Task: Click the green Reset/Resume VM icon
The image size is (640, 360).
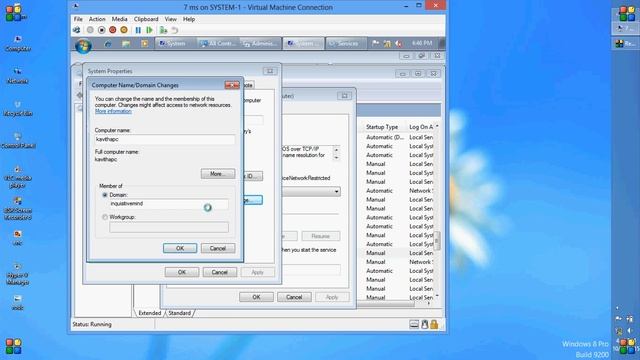Action: (149, 30)
